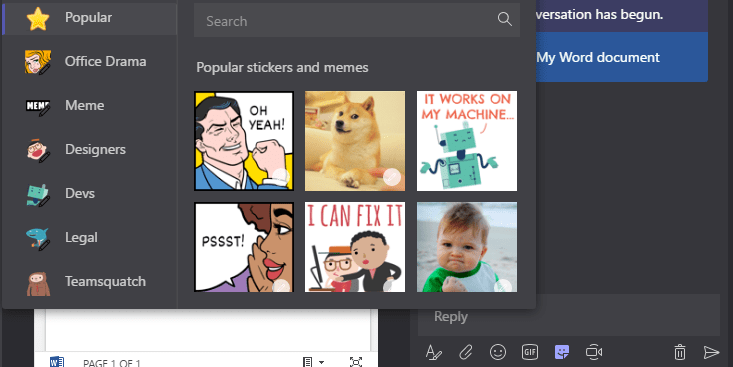Open the Office Drama sticker category
The width and height of the screenshot is (733, 367).
click(89, 62)
